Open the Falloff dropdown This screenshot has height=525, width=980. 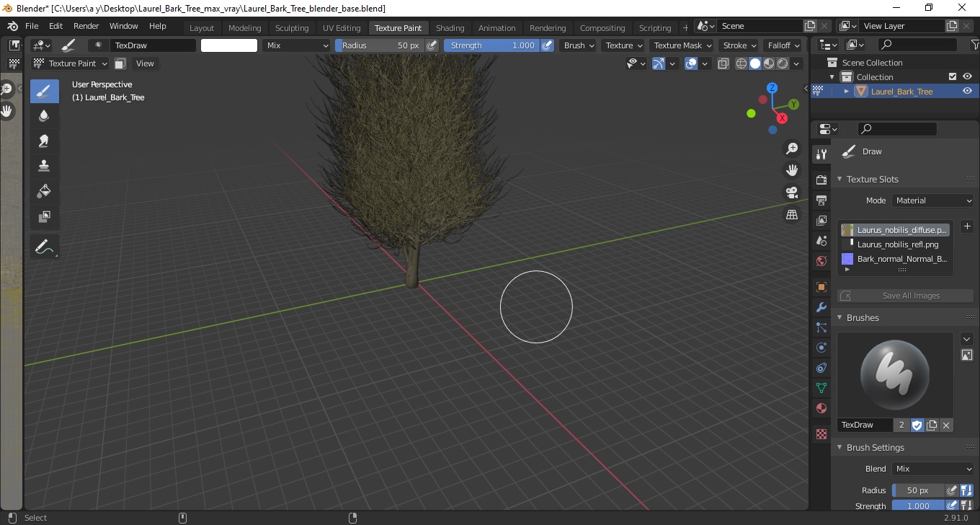[783, 45]
